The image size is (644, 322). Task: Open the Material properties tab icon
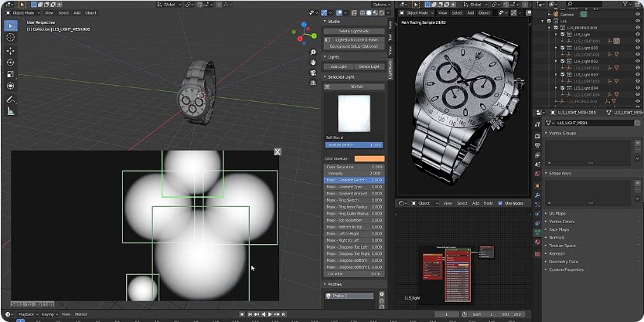pos(537,242)
